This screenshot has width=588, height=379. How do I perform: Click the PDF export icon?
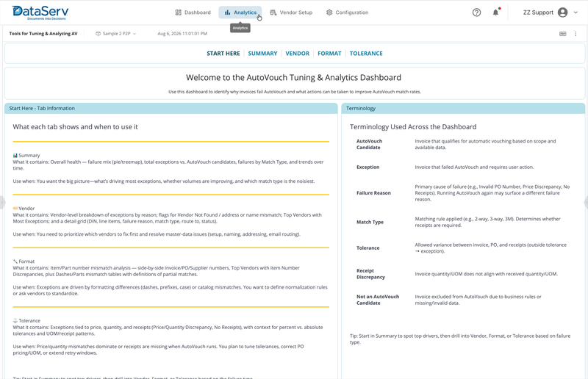(562, 34)
